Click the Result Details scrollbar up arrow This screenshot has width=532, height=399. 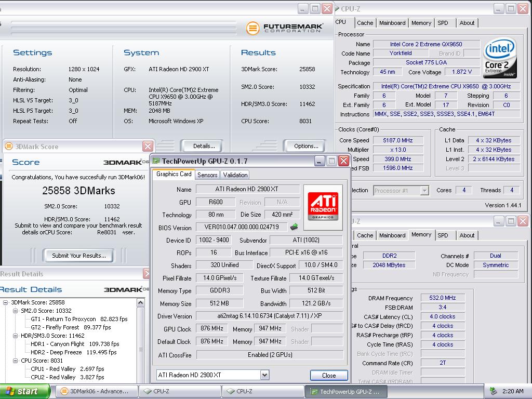[x=141, y=302]
